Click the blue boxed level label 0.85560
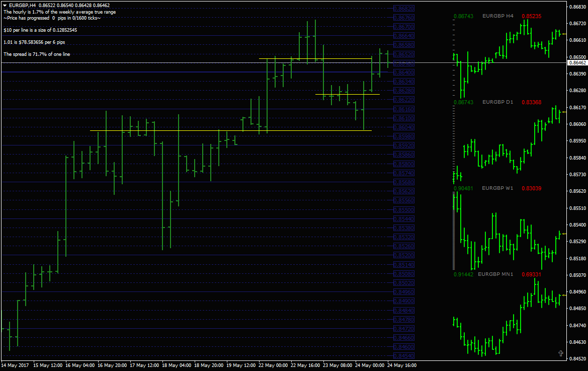Image resolution: width=588 pixels, height=371 pixels. coord(404,200)
